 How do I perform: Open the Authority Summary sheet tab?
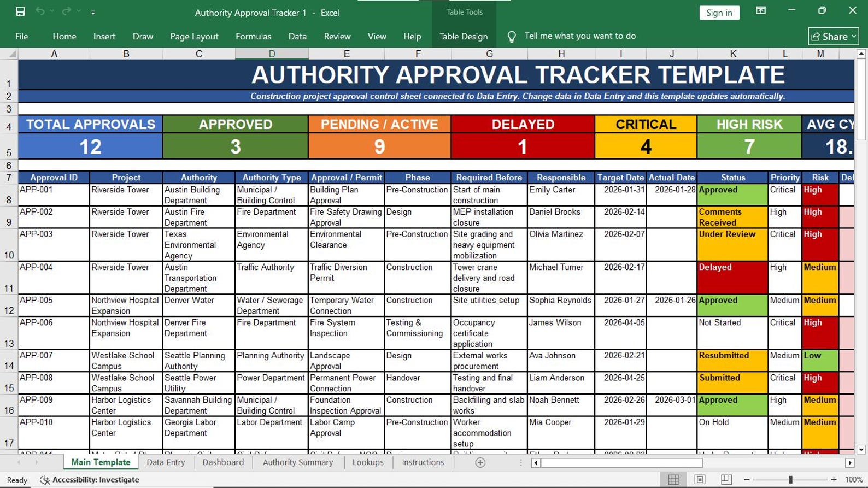298,462
